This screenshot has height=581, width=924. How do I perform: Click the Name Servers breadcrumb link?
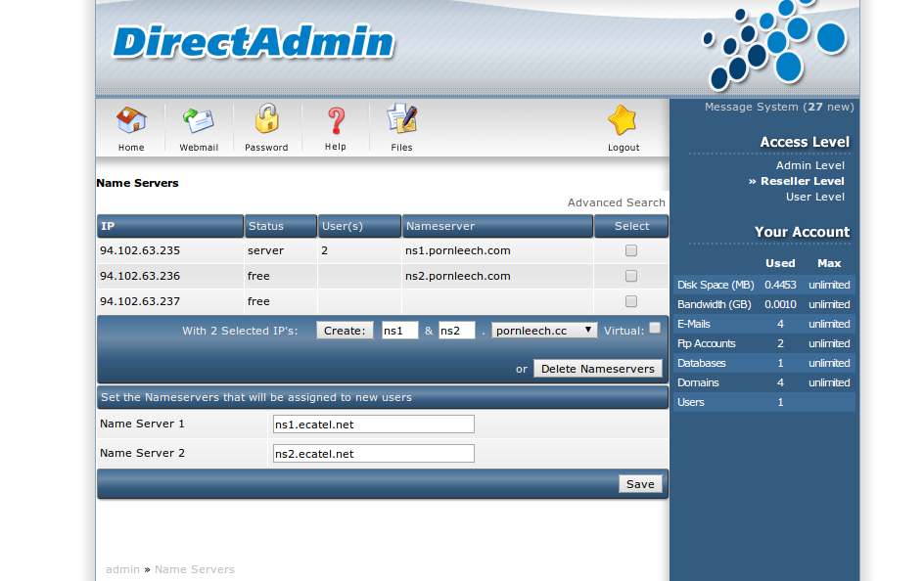point(195,569)
